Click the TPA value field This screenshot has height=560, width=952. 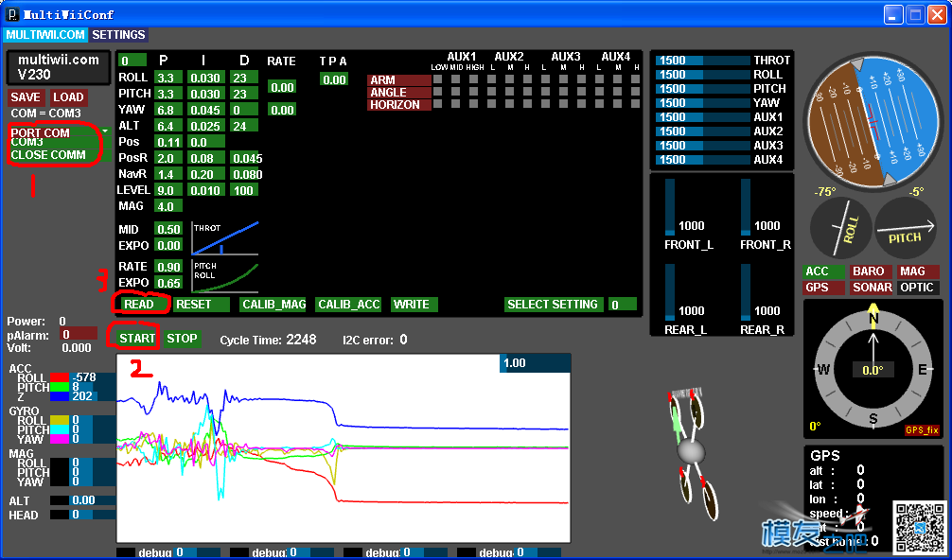[x=335, y=79]
